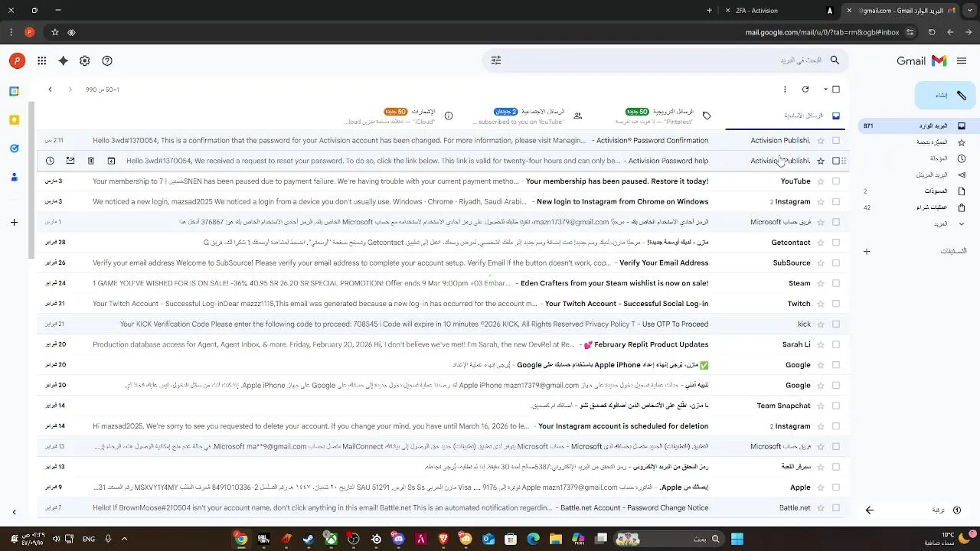This screenshot has width=980, height=551.
Task: Select the Twitch email checkbox
Action: tap(836, 304)
